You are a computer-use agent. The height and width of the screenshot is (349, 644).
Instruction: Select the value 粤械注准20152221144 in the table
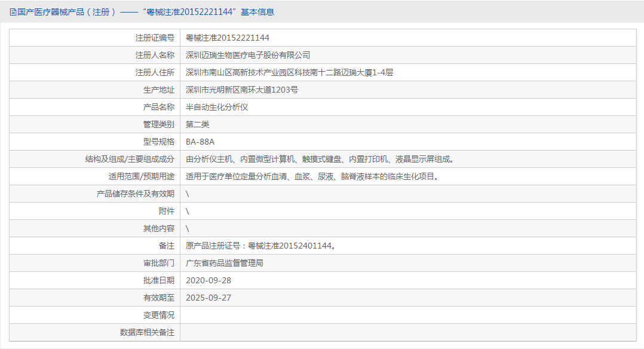pos(228,38)
